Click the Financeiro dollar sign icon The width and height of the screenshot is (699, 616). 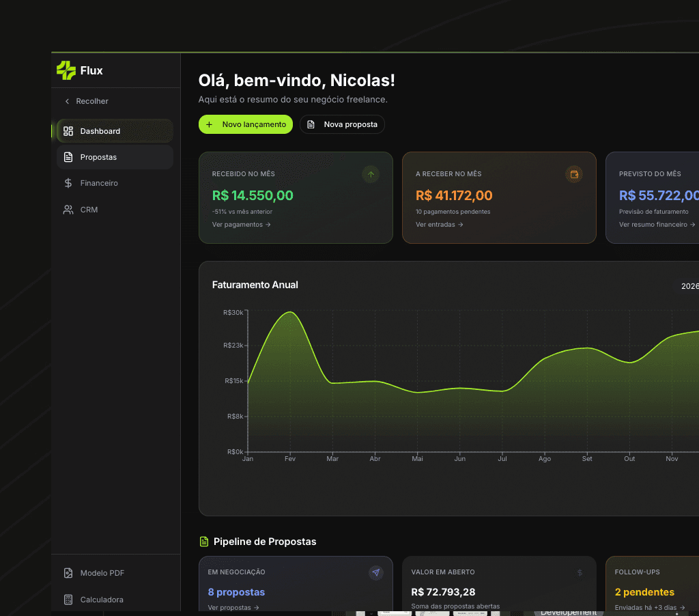click(x=68, y=183)
